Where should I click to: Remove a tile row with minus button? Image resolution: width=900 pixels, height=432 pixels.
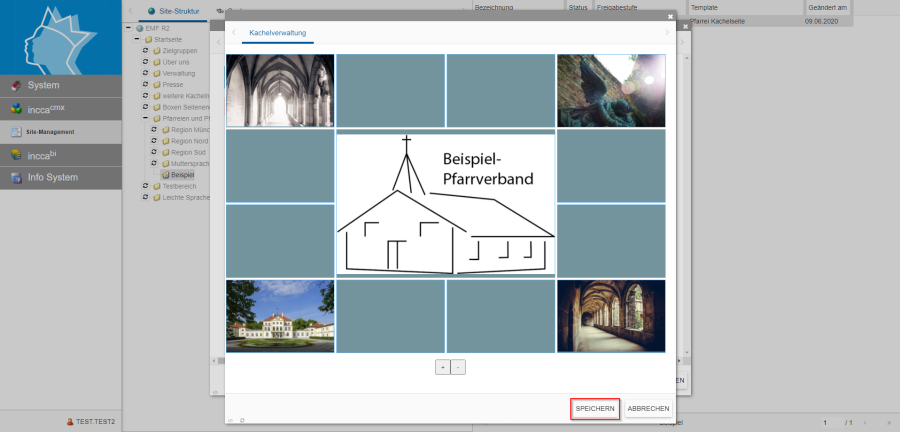click(x=458, y=367)
